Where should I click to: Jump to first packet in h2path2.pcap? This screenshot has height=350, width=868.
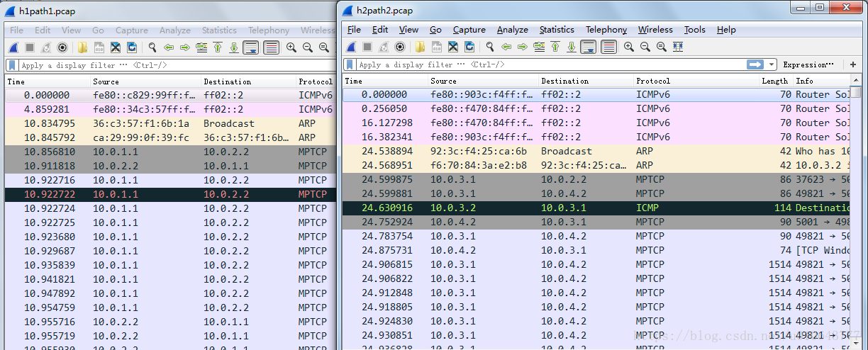555,47
